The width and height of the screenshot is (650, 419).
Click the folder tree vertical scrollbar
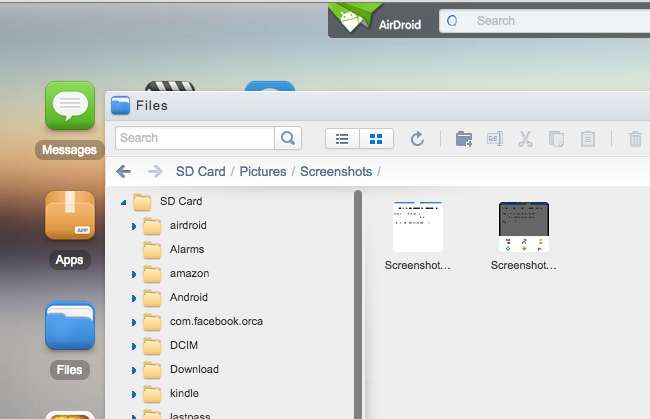click(358, 305)
